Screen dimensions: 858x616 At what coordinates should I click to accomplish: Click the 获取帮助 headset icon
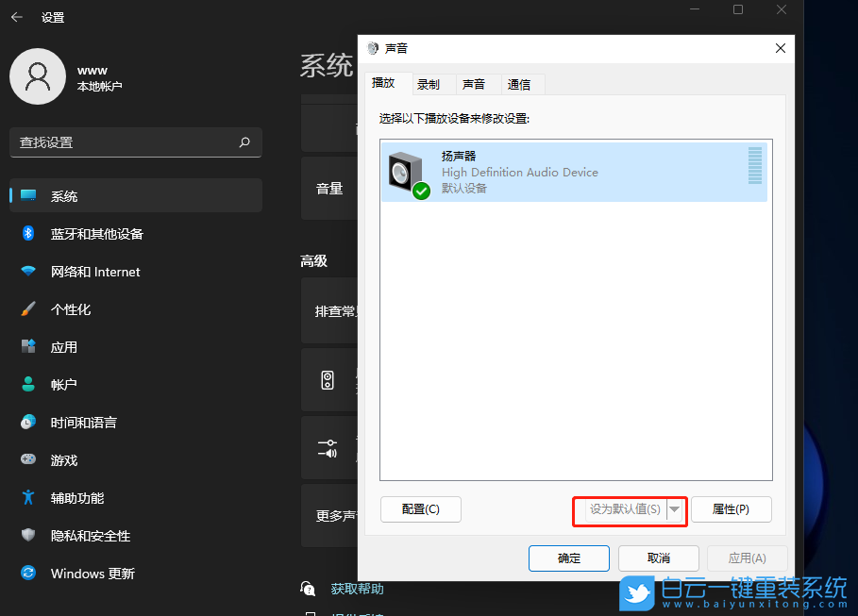309,588
